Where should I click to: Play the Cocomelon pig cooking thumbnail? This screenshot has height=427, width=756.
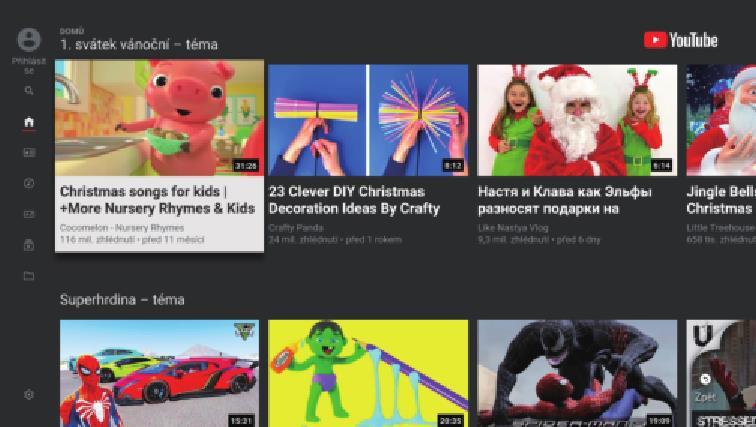tap(160, 118)
